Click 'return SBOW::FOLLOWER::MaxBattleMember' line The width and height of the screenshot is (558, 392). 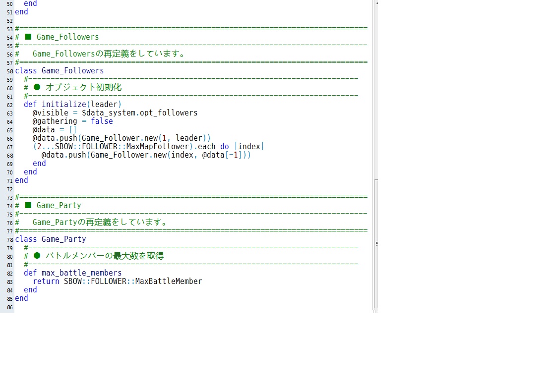pos(118,281)
